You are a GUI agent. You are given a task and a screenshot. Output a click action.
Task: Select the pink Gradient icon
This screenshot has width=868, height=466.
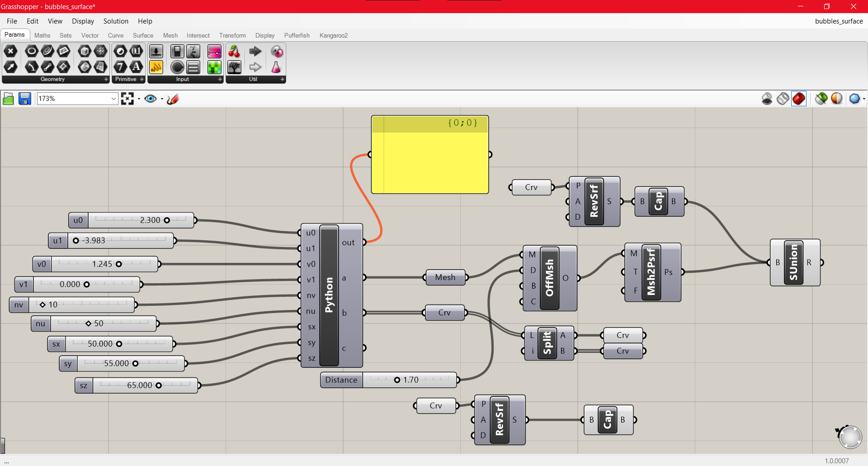[214, 51]
